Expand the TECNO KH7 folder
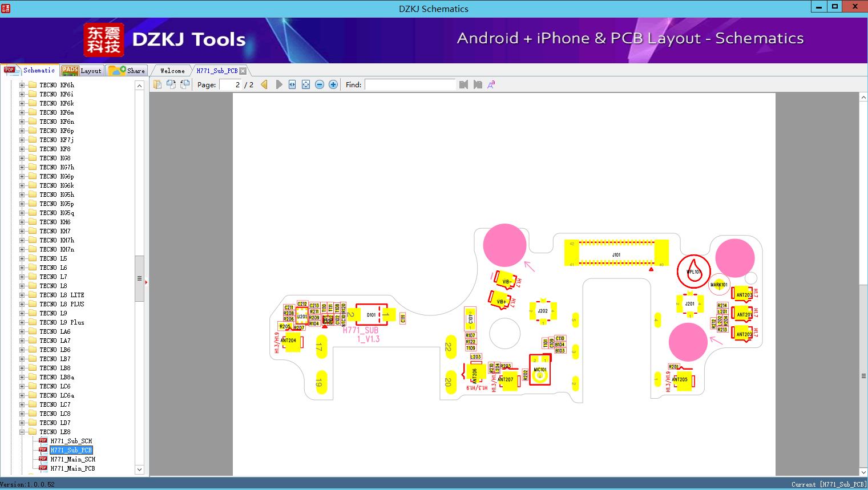 tap(22, 231)
